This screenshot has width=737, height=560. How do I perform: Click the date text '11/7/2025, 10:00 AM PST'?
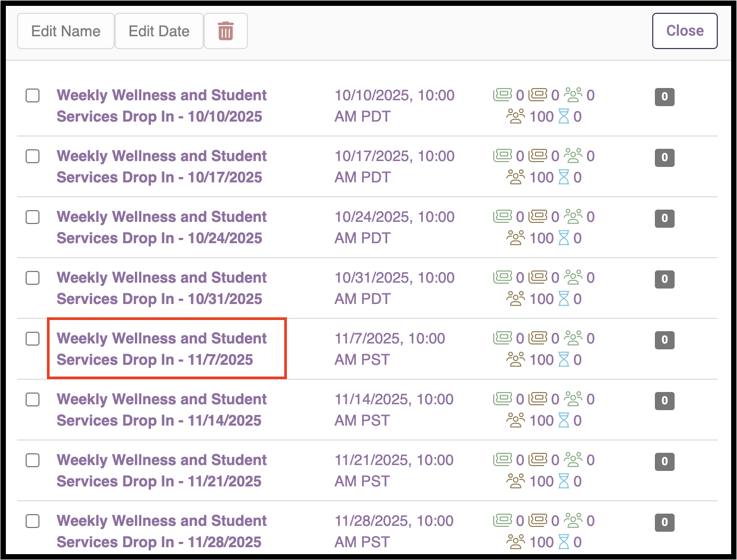(390, 349)
